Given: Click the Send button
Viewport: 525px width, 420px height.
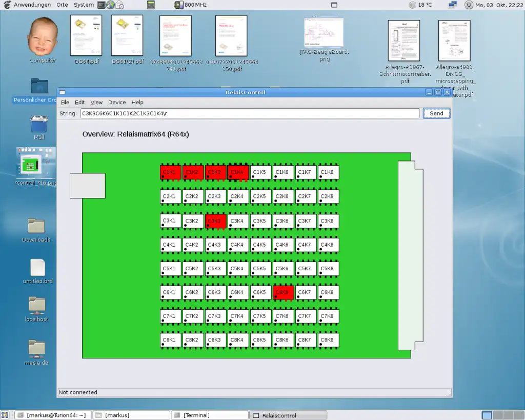Looking at the screenshot, I should 437,113.
